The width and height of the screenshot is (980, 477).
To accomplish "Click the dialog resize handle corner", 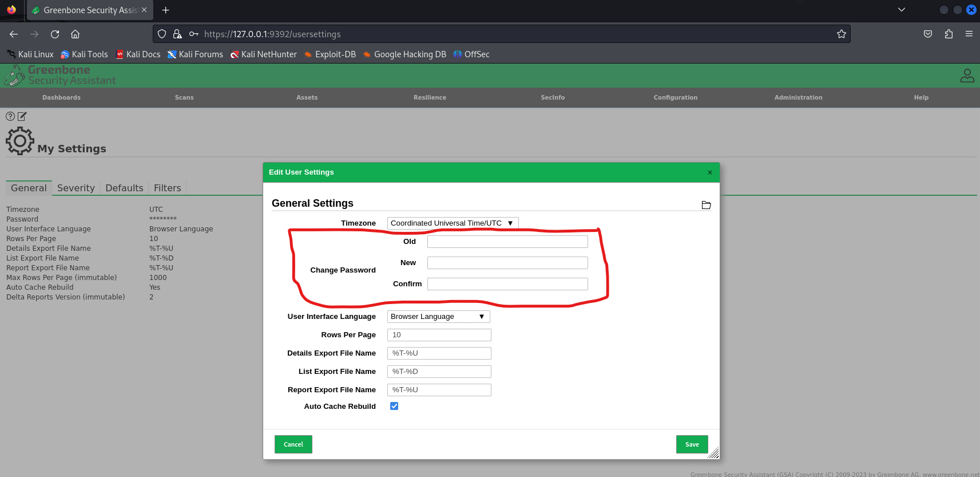I will [x=714, y=454].
